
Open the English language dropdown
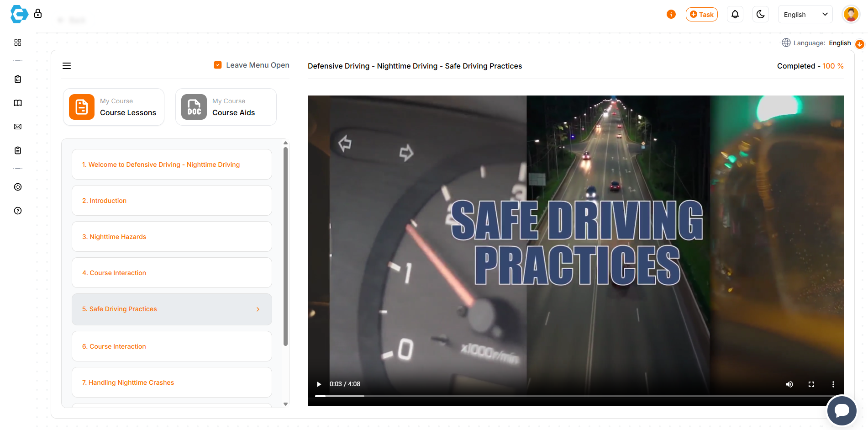point(805,15)
